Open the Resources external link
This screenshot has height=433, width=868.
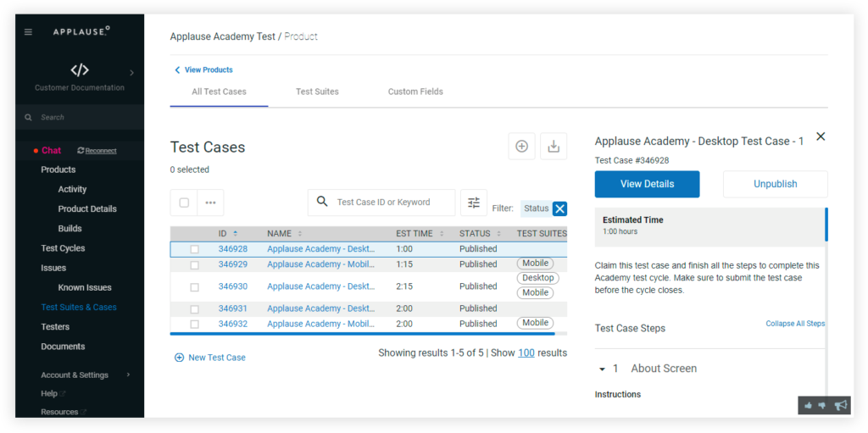tap(64, 412)
